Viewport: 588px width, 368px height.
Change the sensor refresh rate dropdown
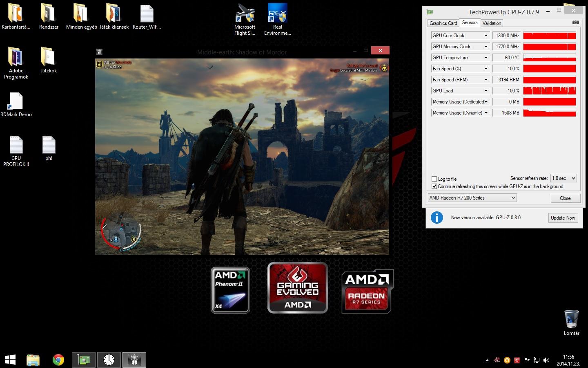pyautogui.click(x=563, y=178)
